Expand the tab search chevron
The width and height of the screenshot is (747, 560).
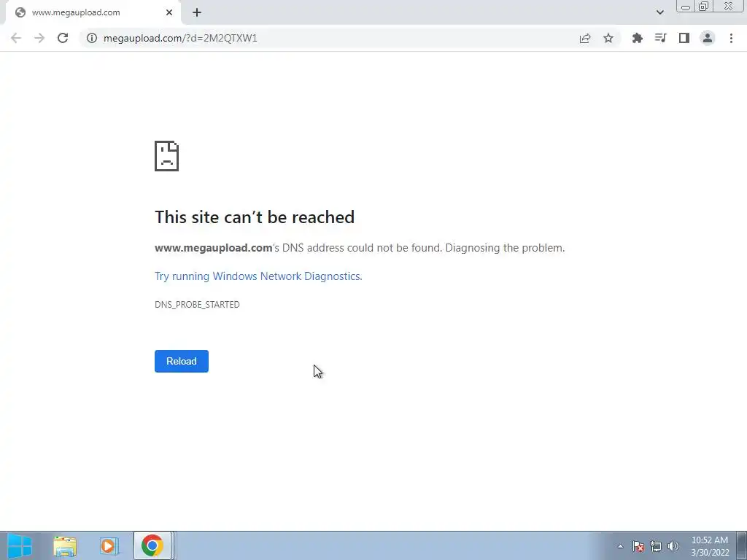(x=659, y=12)
